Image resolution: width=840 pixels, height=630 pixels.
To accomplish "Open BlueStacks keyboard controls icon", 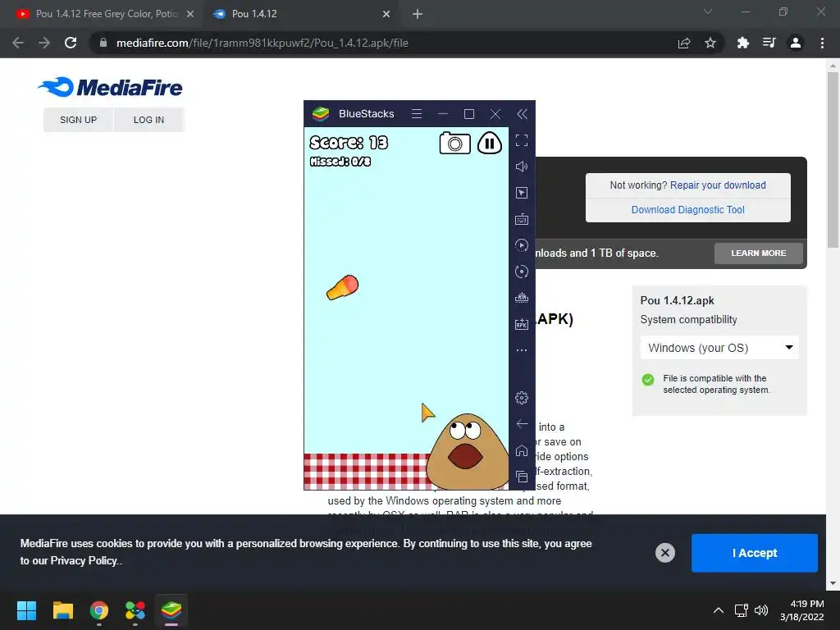I will (x=522, y=219).
